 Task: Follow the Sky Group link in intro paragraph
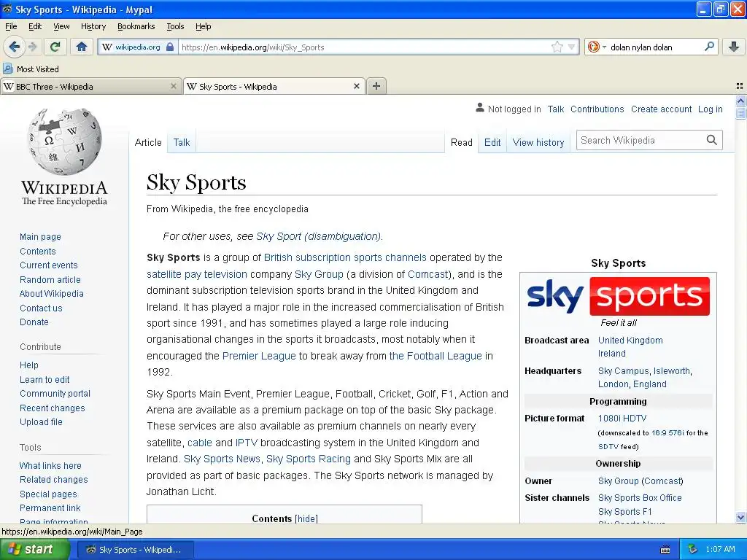pos(319,274)
